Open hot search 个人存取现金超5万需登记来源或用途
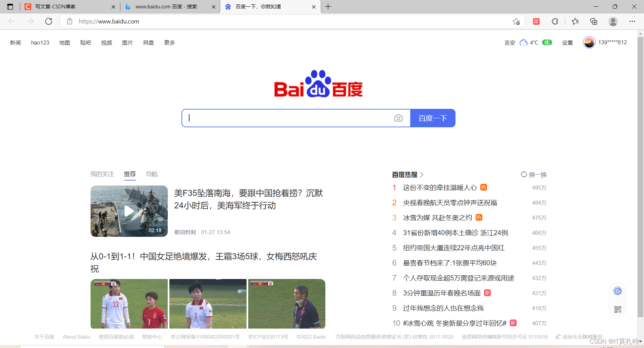Image resolution: width=644 pixels, height=348 pixels. pos(459,278)
